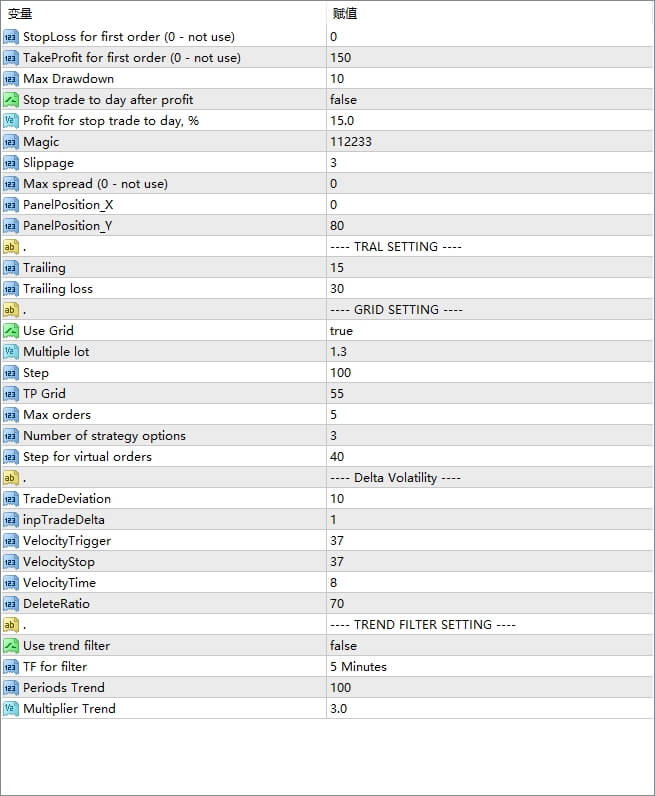Edit the TakeProfit for first order value field
Screen dimensions: 655x796
(340, 58)
